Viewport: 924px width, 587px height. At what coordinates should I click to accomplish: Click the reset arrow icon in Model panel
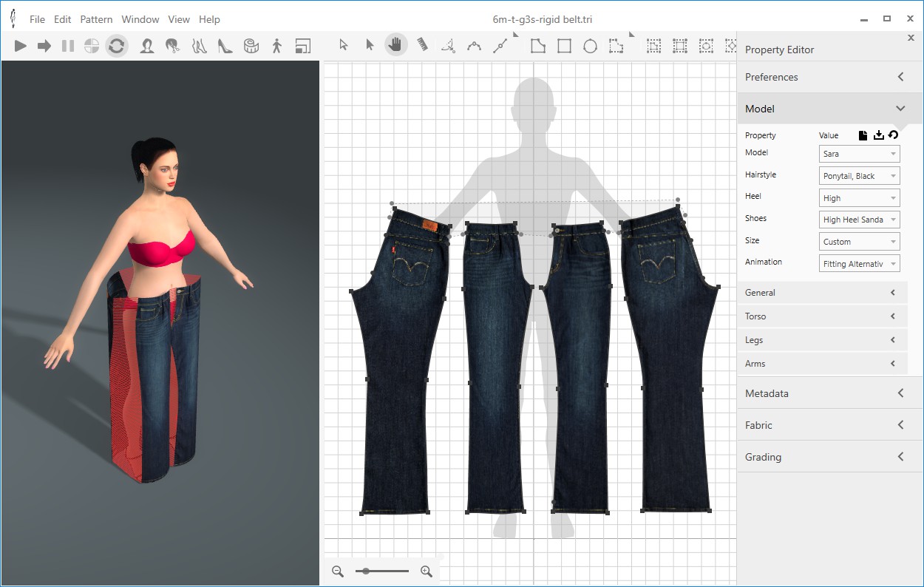(893, 135)
